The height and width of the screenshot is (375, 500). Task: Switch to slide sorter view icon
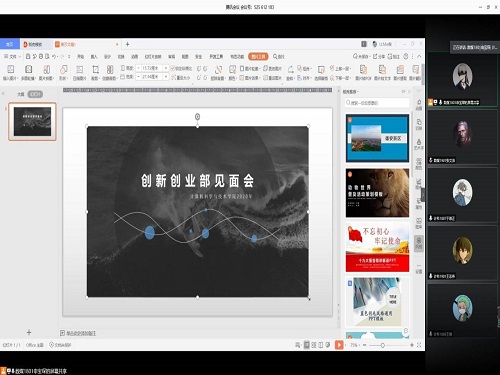(x=314, y=345)
